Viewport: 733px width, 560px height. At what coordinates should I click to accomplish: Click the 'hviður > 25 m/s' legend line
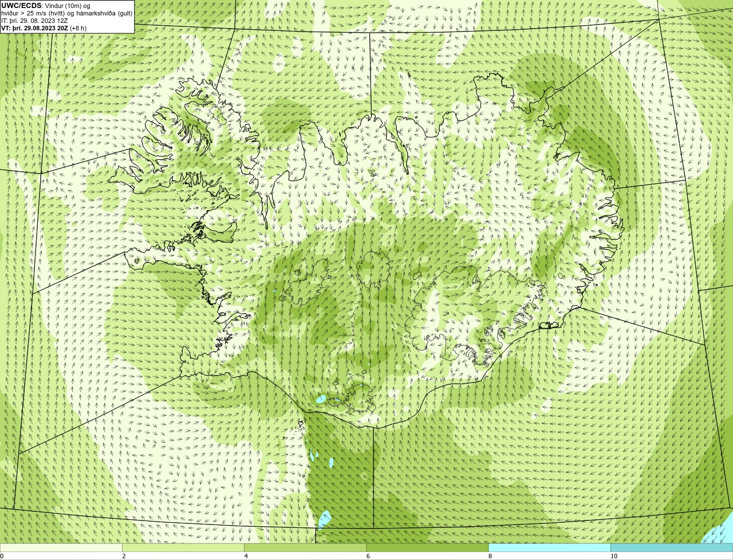coord(66,13)
